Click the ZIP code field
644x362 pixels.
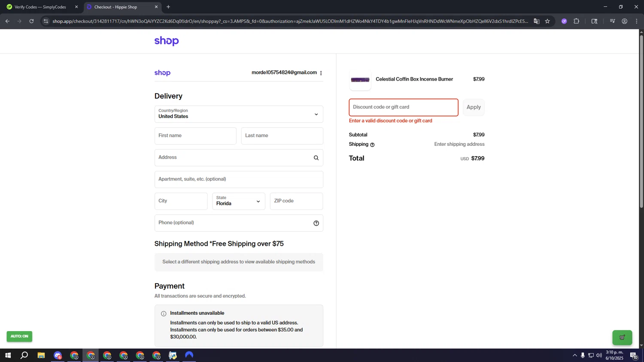tap(297, 201)
